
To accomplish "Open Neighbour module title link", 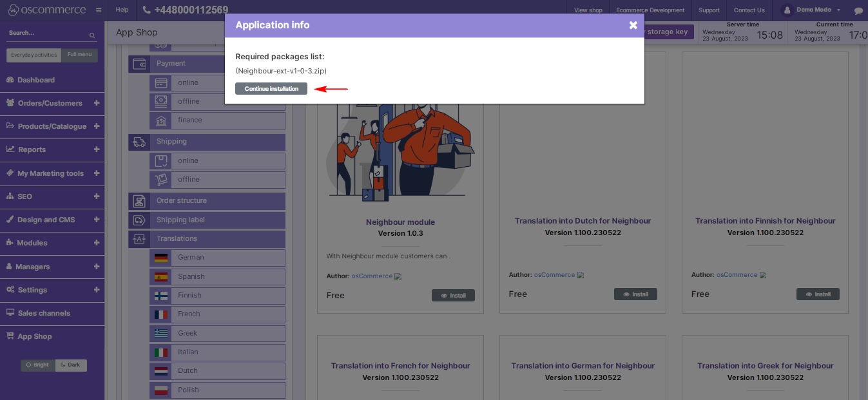I will click(x=400, y=222).
